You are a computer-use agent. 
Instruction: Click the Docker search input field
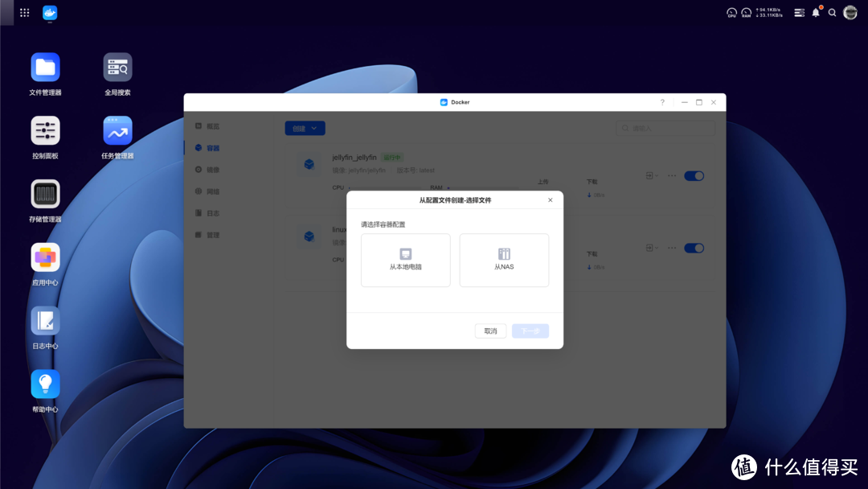pyautogui.click(x=665, y=129)
